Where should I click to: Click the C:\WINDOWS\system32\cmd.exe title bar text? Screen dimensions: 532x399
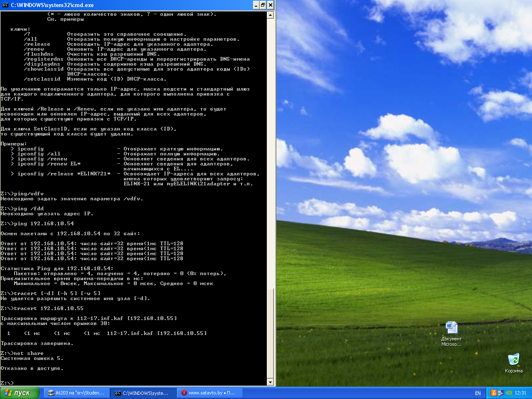tap(52, 5)
